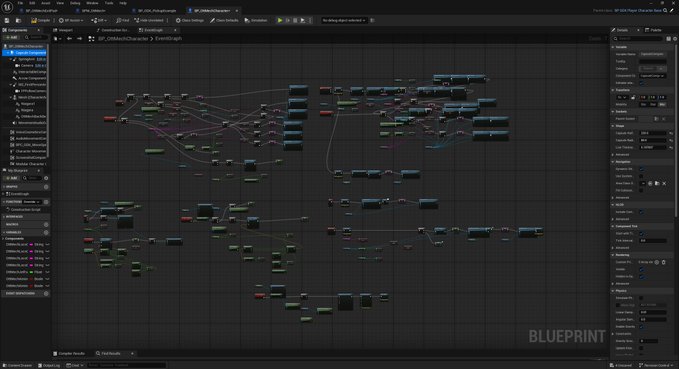Clear the Area Class value
The image size is (679, 369).
pyautogui.click(x=664, y=183)
